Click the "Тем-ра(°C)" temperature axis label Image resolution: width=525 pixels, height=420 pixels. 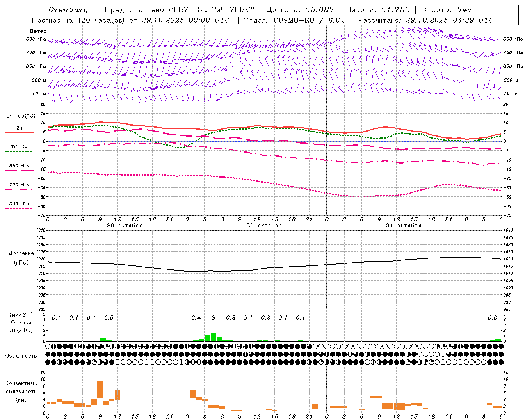(19, 116)
